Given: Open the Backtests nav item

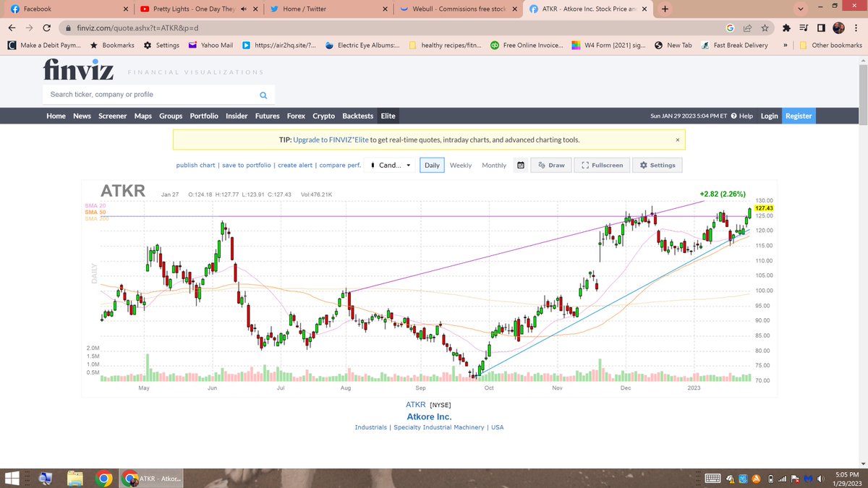Looking at the screenshot, I should (357, 116).
